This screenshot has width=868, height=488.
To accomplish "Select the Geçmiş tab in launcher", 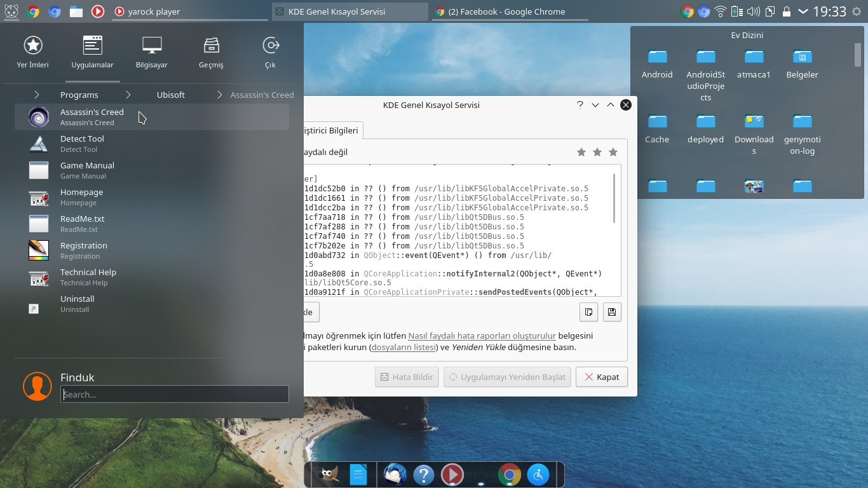I will coord(211,52).
